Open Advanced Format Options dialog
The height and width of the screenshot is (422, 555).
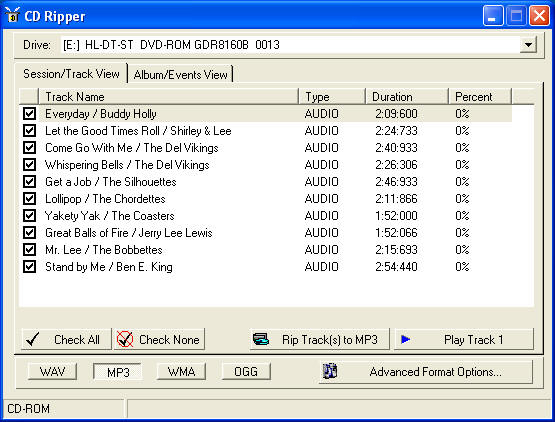tap(426, 372)
